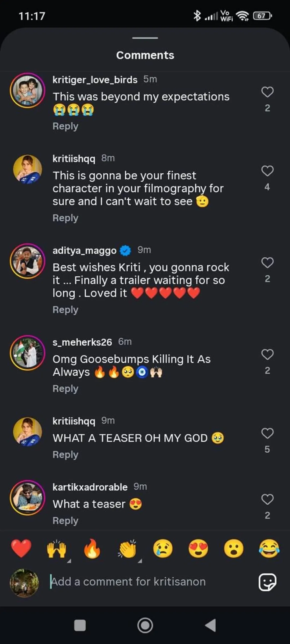Screen dimensions: 290x644
Task: View kartikxadrorable's profile picture story
Action: (27, 498)
